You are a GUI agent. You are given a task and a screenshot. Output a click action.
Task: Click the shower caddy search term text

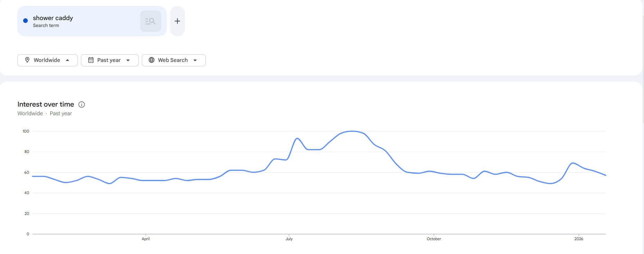coord(53,18)
